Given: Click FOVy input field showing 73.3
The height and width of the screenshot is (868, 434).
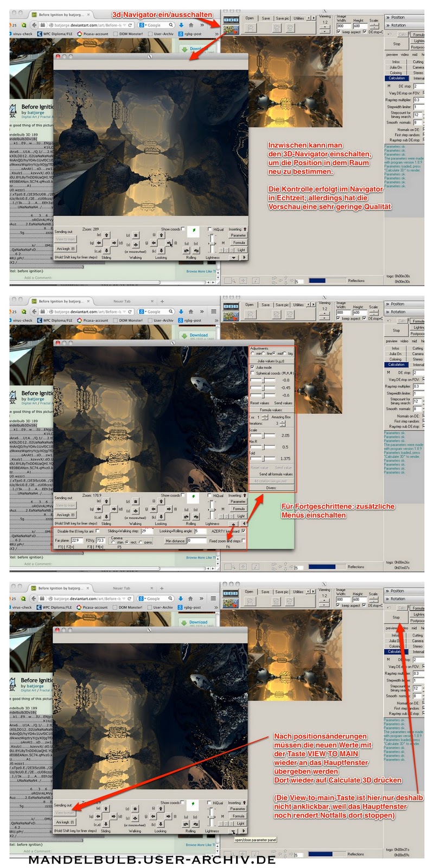Looking at the screenshot, I should [x=101, y=540].
